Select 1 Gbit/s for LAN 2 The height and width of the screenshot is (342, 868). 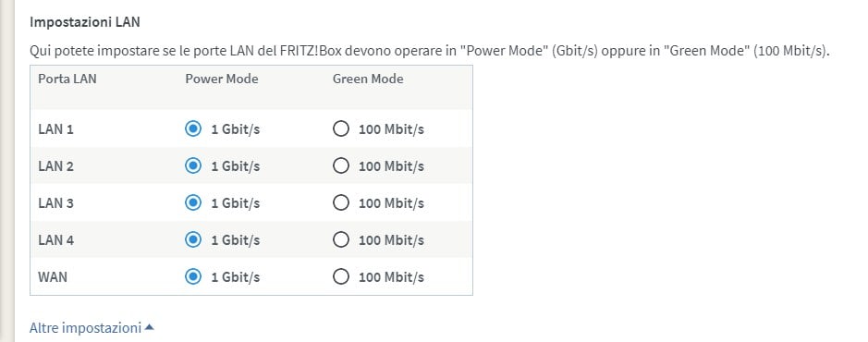(192, 166)
